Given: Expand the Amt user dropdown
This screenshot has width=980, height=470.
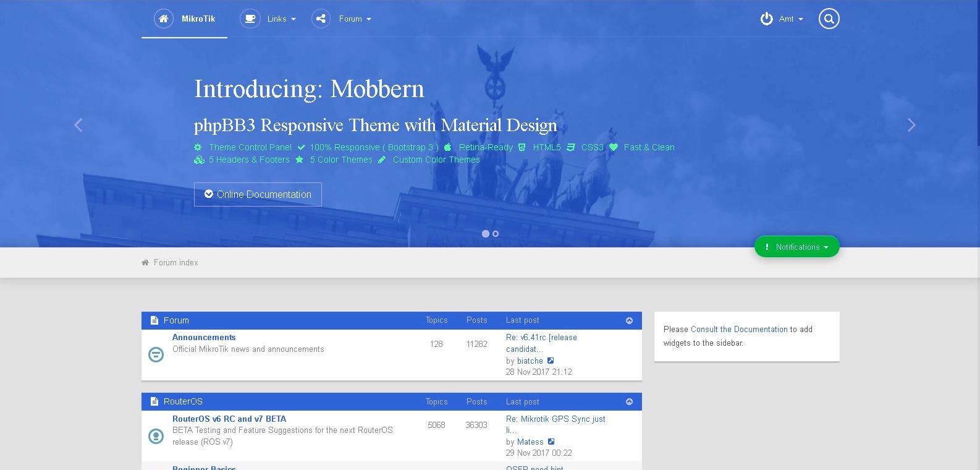Looking at the screenshot, I should [791, 19].
